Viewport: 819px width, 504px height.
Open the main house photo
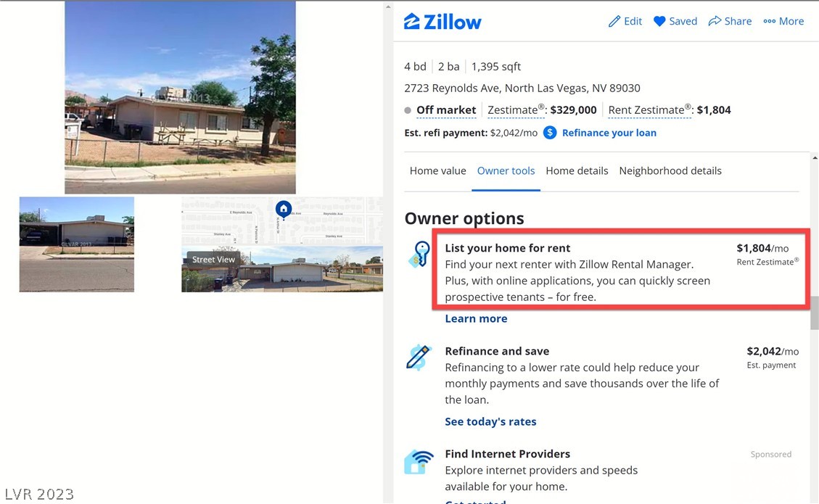click(x=180, y=98)
